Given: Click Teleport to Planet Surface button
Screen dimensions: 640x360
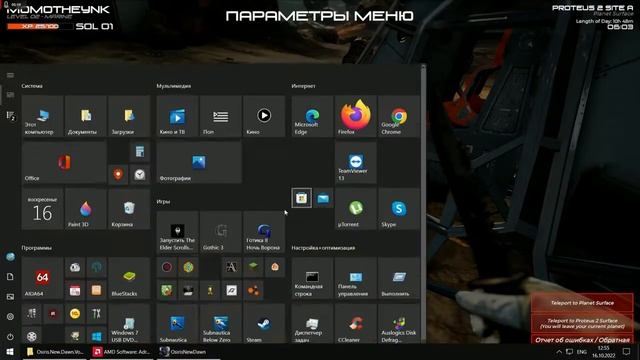Looking at the screenshot, I should pyautogui.click(x=582, y=303).
